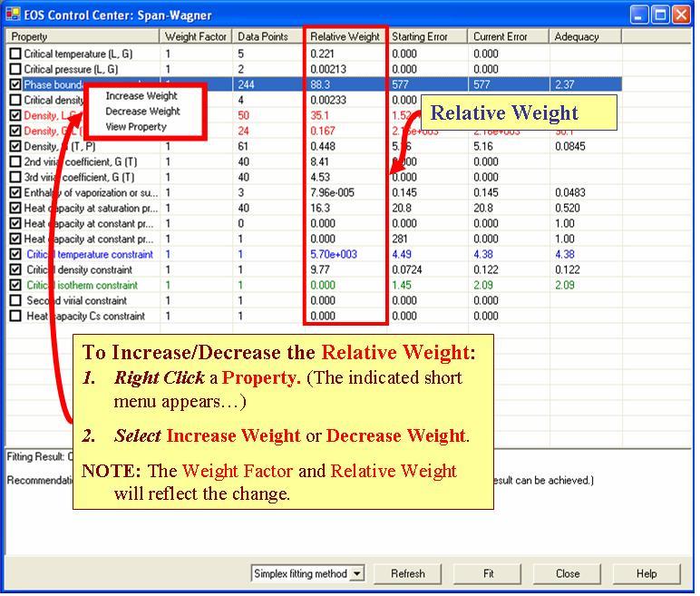Click the Close button at bottom
Viewport: 700px width, 596px height.
click(x=568, y=573)
